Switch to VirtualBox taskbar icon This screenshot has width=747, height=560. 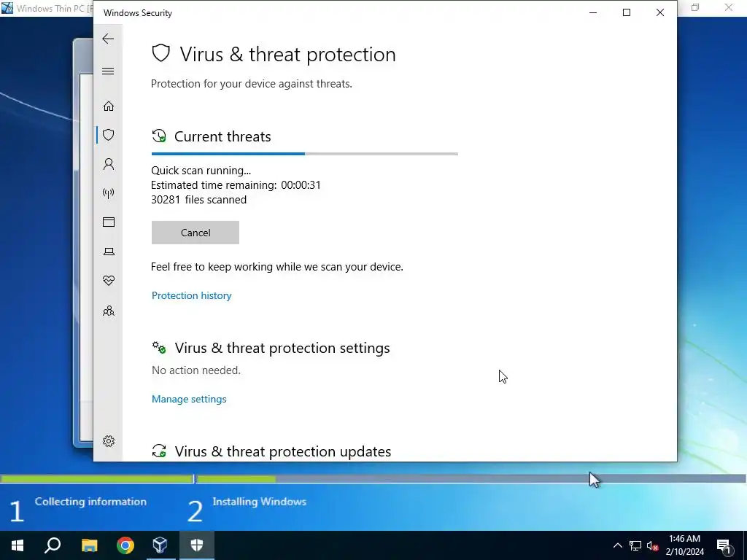coord(160,545)
